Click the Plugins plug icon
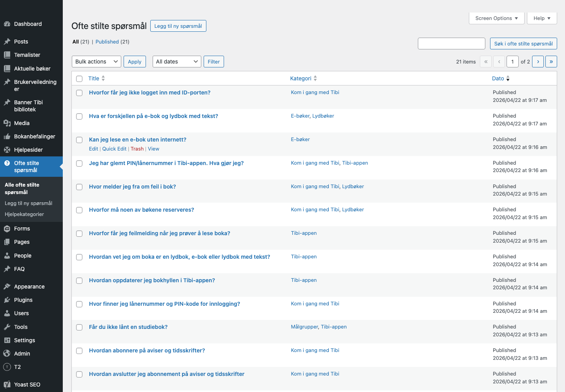This screenshot has width=565, height=392. tap(7, 300)
